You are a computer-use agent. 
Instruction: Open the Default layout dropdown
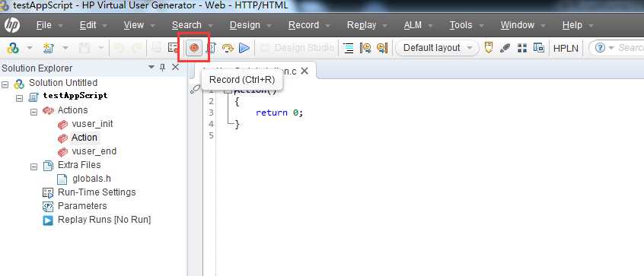tap(438, 48)
